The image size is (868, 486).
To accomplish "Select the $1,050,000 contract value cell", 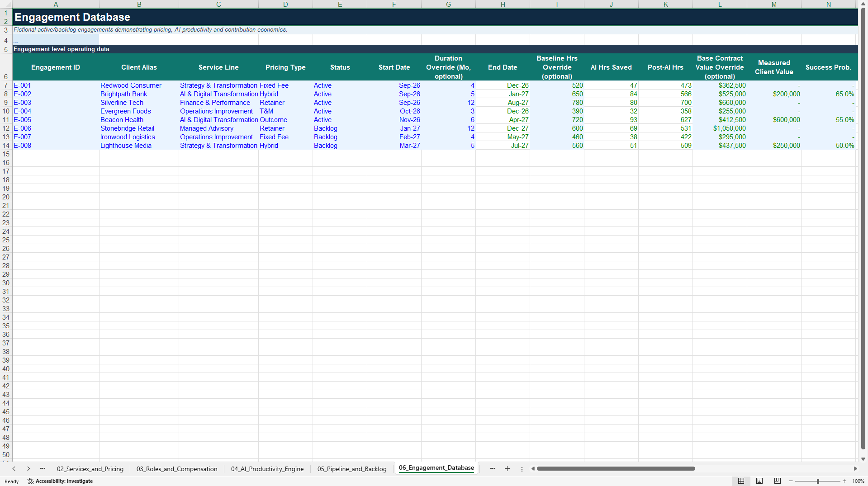I will point(720,128).
